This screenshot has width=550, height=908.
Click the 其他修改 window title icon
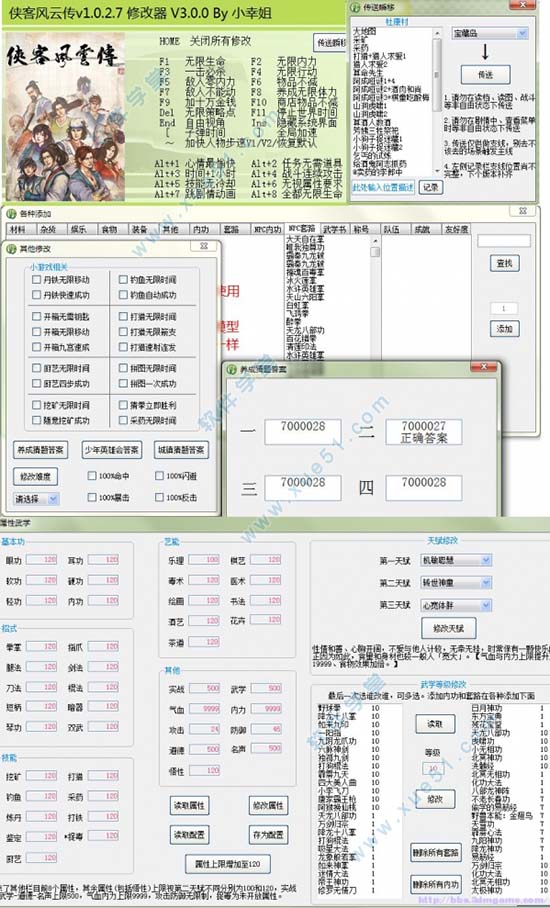point(11,248)
